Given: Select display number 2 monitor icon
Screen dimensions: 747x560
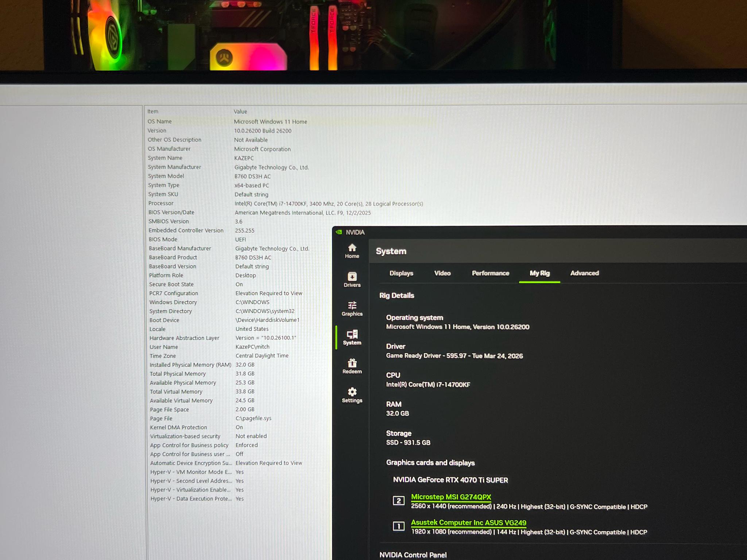Looking at the screenshot, I should 398,501.
